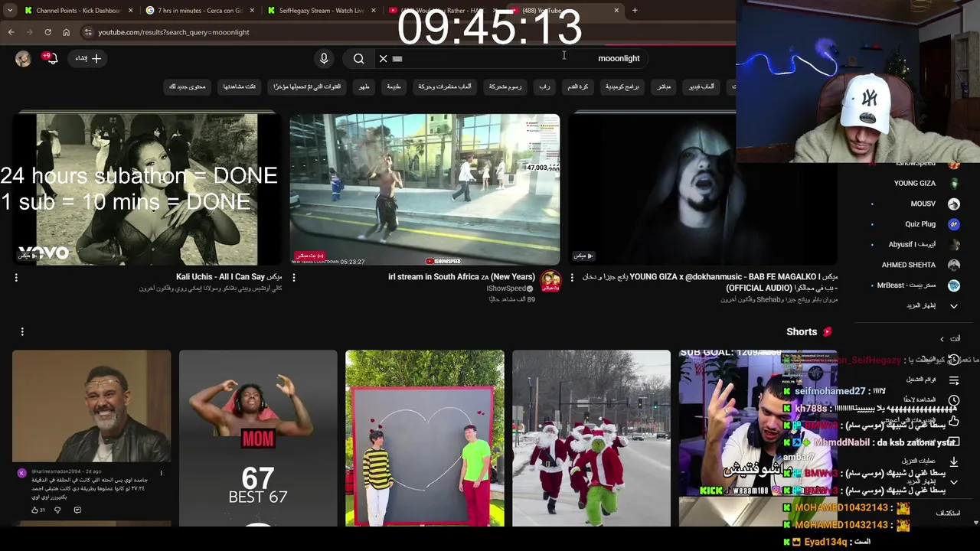This screenshot has width=980, height=551.
Task: Open YOUNG GIZA BAB FE MAGALKO thumbnail
Action: (703, 189)
